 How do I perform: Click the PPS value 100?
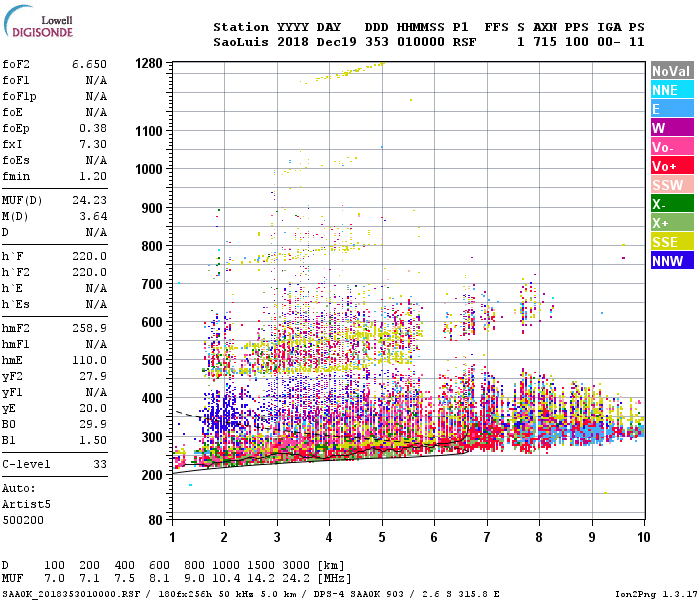tap(577, 42)
